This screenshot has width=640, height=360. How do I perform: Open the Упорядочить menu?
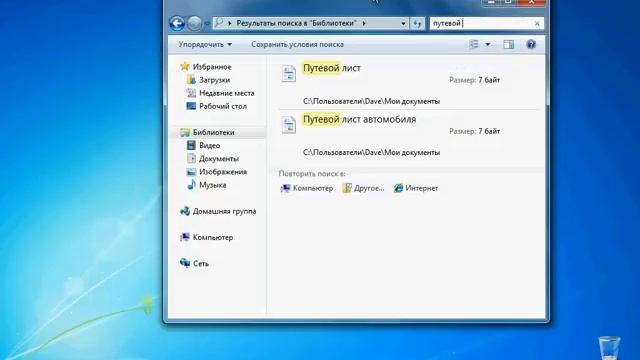[205, 44]
